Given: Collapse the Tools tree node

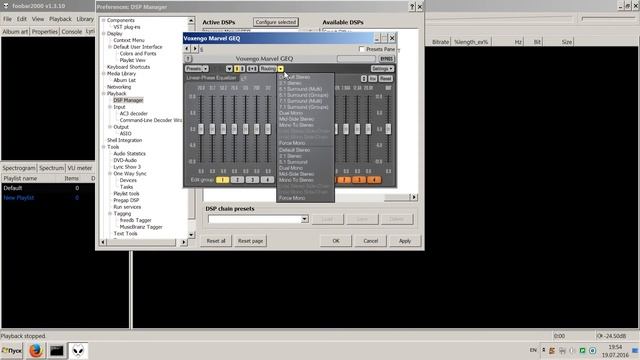Looking at the screenshot, I should pos(104,147).
